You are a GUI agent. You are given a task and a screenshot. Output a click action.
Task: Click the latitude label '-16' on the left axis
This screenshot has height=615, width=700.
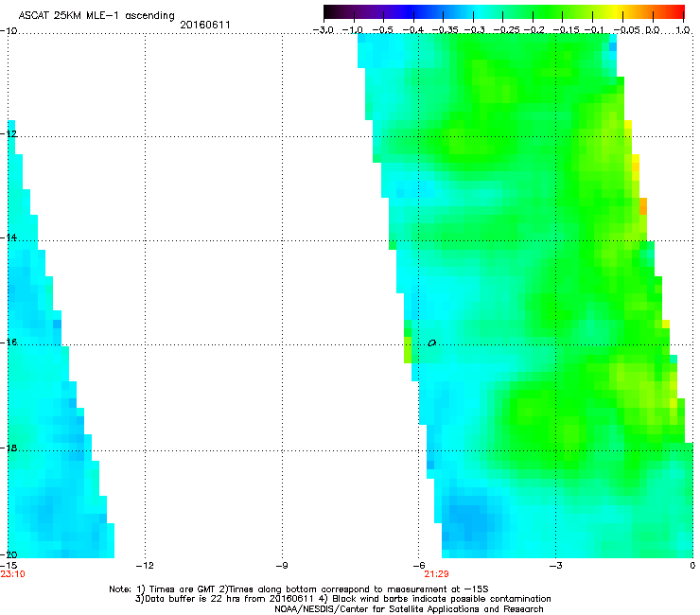coord(9,343)
